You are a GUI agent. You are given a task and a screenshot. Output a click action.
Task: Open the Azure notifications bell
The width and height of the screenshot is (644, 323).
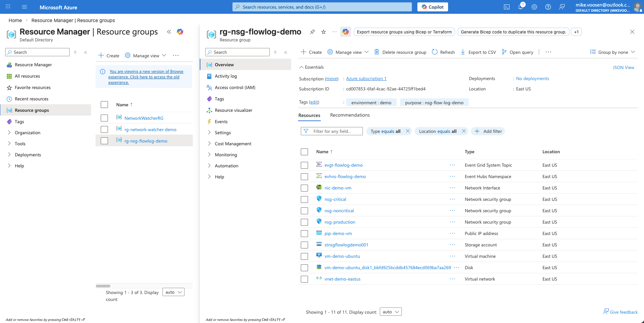pos(521,7)
